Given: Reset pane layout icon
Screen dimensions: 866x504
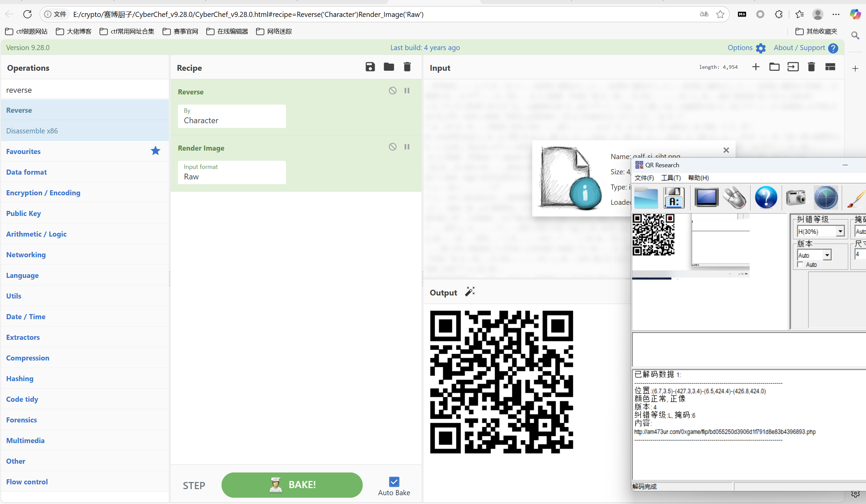Looking at the screenshot, I should [x=830, y=67].
